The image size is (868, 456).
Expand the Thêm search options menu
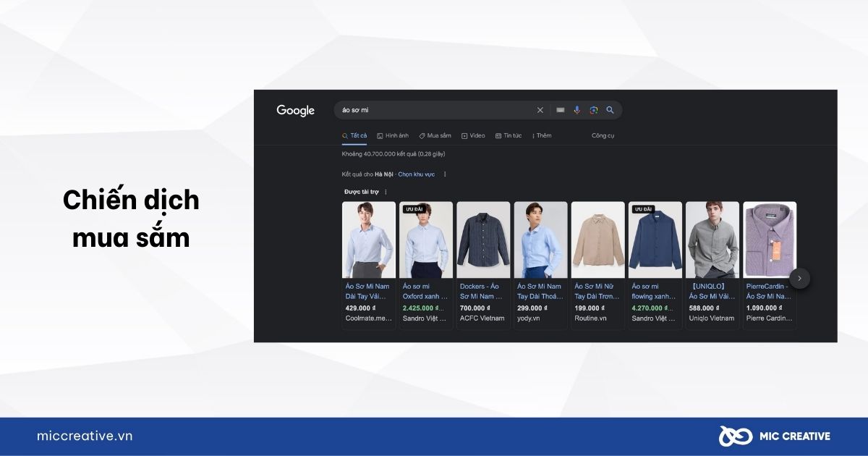542,135
